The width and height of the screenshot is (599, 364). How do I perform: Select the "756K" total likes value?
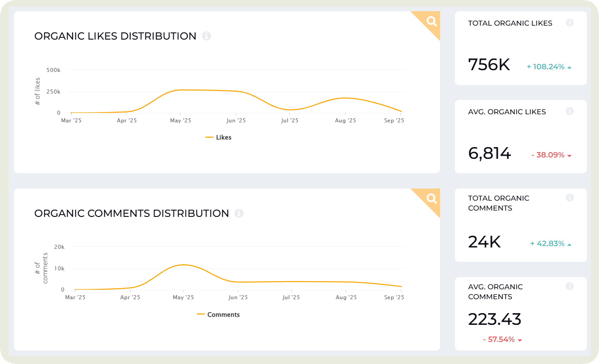point(489,65)
